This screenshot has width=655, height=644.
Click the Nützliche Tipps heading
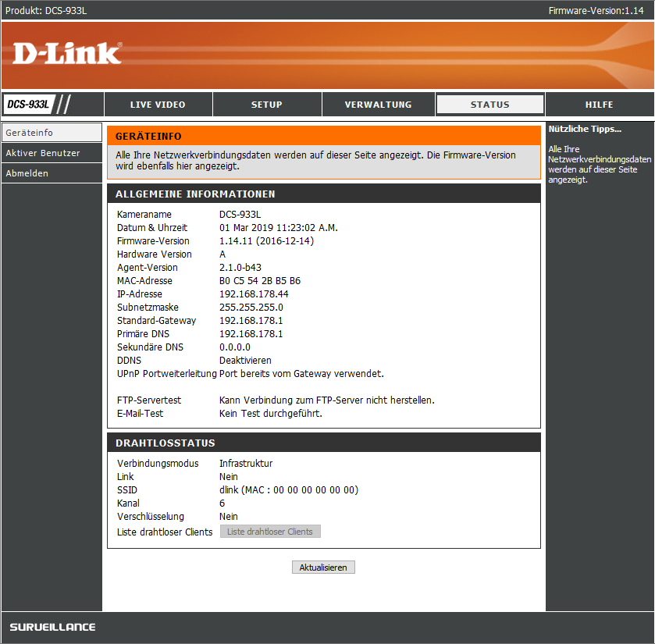585,129
